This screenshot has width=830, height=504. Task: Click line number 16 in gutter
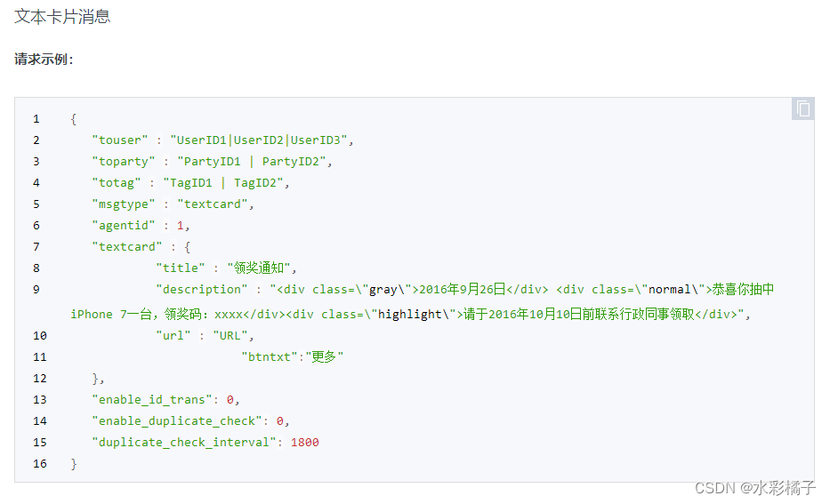39,463
